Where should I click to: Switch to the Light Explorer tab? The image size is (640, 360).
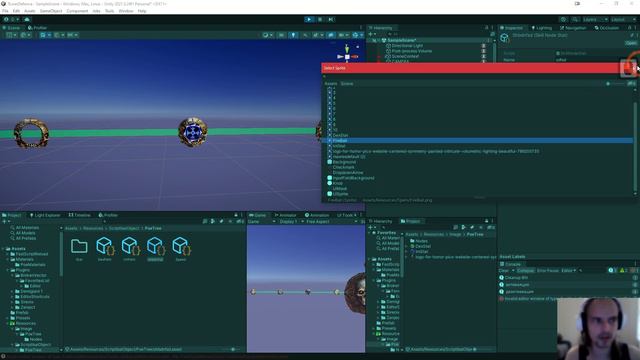(45, 215)
